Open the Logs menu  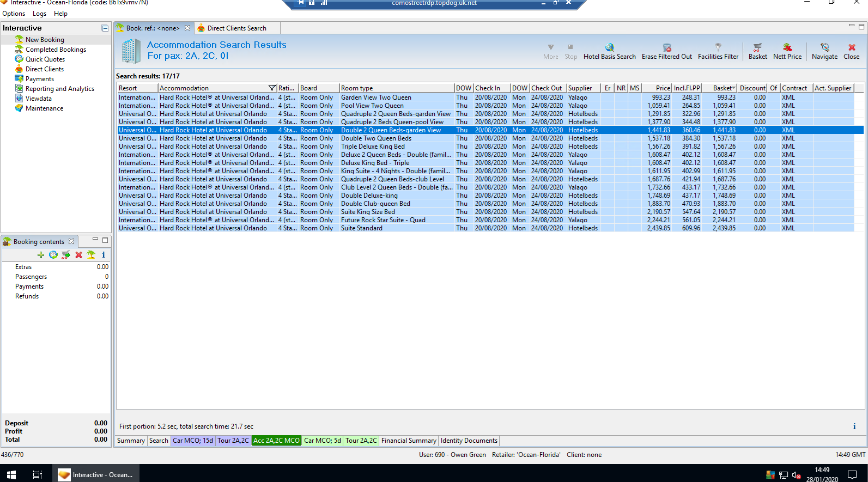39,14
